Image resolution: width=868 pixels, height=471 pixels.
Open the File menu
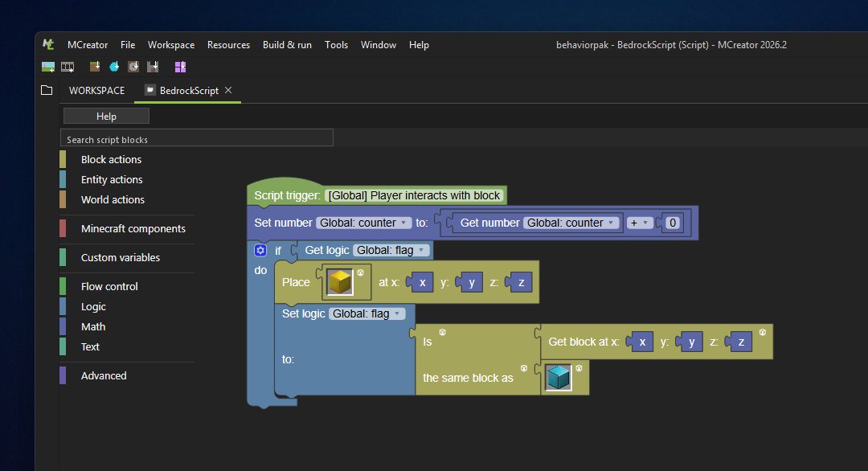click(128, 45)
